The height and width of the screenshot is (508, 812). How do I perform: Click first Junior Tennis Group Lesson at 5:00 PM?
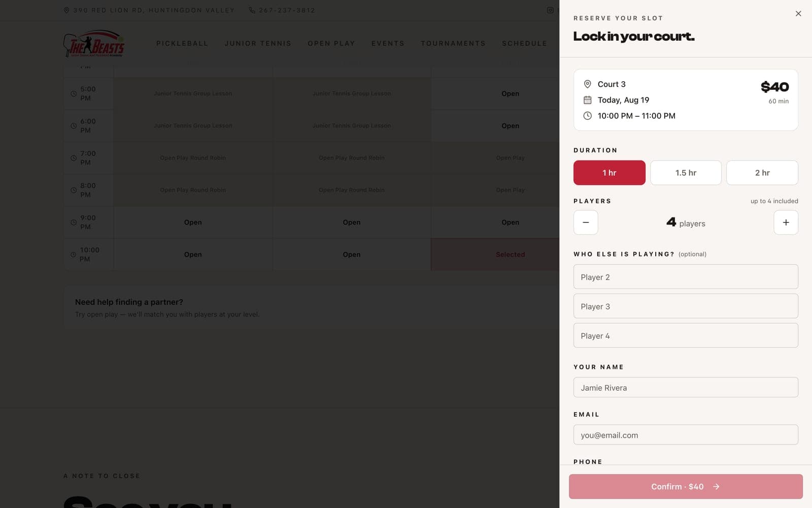point(193,94)
